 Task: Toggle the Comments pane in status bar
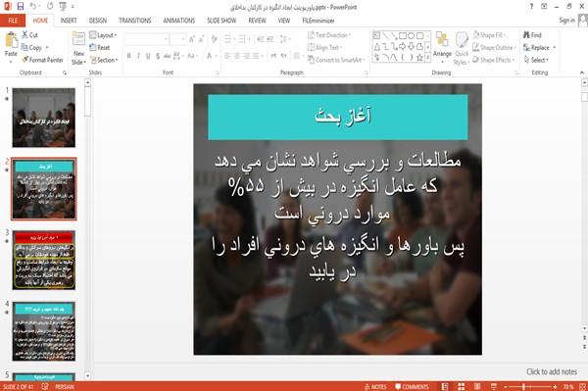click(x=412, y=387)
